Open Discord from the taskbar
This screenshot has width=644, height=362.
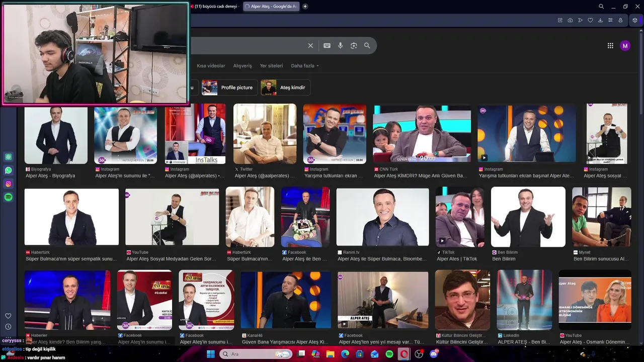click(434, 354)
